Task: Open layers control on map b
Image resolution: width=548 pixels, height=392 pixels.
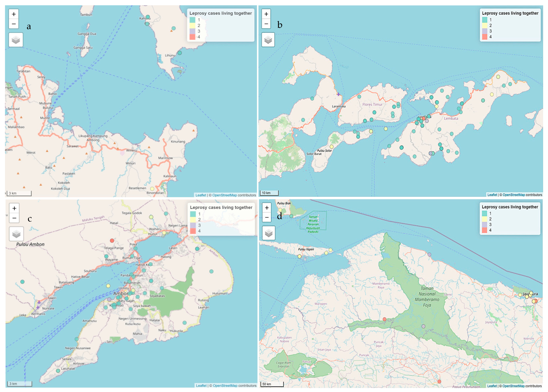Action: [268, 40]
